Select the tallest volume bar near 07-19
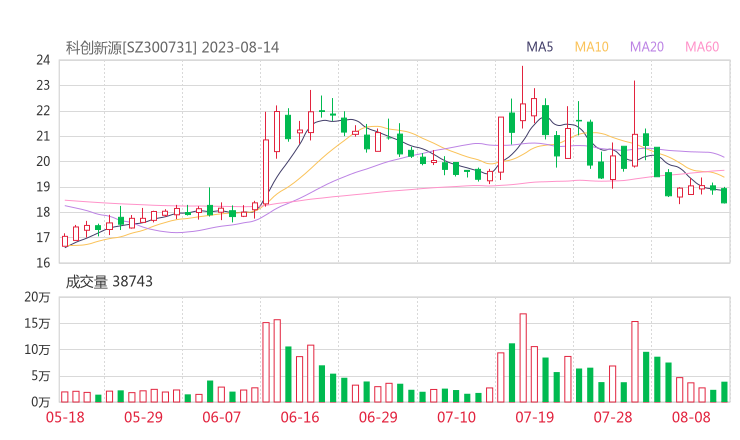 click(523, 358)
